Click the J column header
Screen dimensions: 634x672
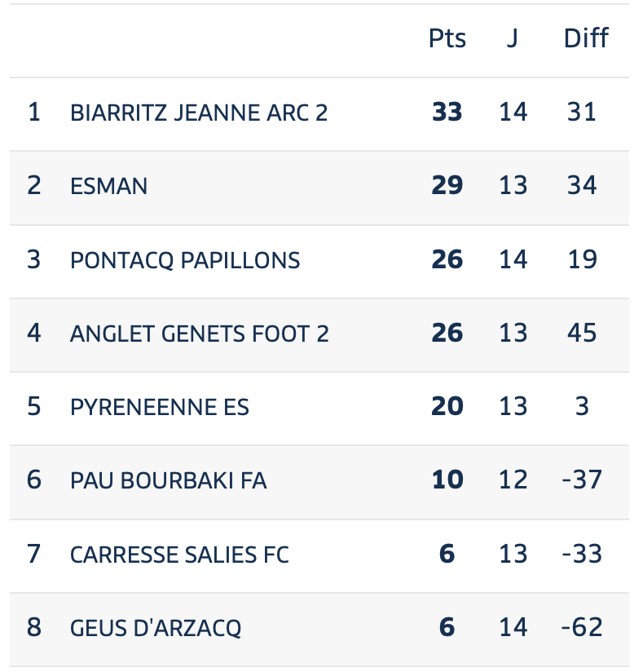click(x=513, y=38)
